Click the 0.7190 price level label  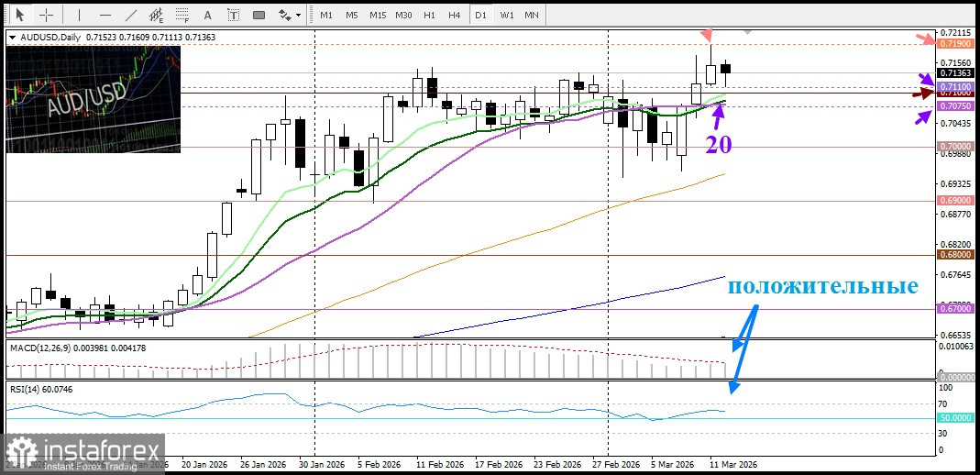point(949,43)
